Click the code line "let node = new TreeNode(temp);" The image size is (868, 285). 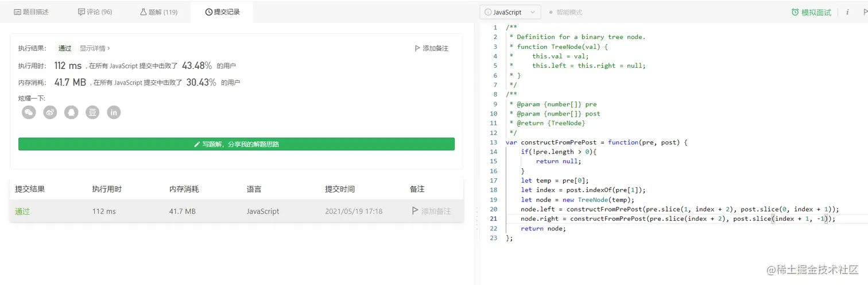pyautogui.click(x=578, y=199)
